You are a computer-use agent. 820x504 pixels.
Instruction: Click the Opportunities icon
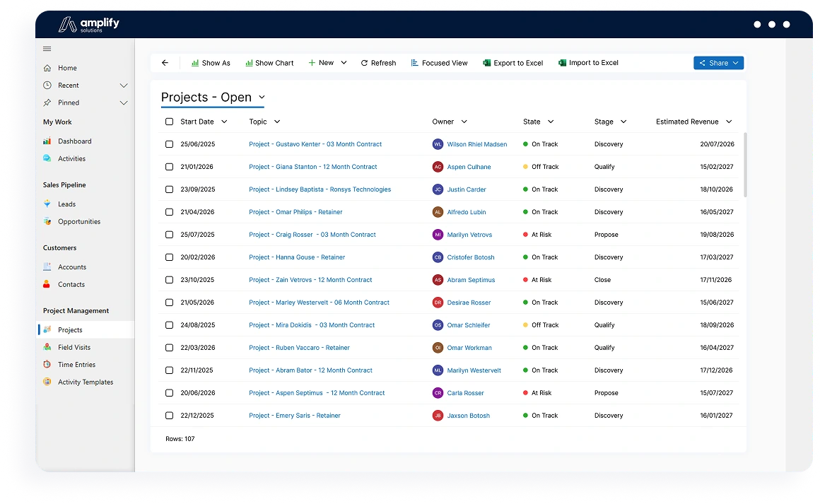47,222
